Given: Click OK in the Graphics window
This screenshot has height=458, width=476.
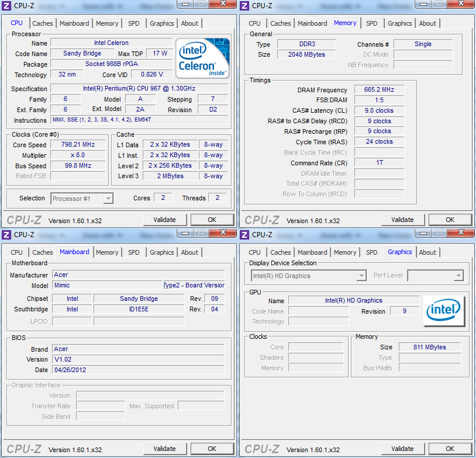Looking at the screenshot, I should (x=450, y=449).
